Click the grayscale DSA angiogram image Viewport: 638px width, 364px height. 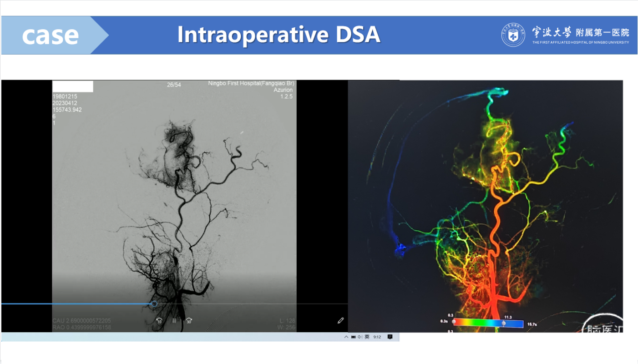pos(174,206)
